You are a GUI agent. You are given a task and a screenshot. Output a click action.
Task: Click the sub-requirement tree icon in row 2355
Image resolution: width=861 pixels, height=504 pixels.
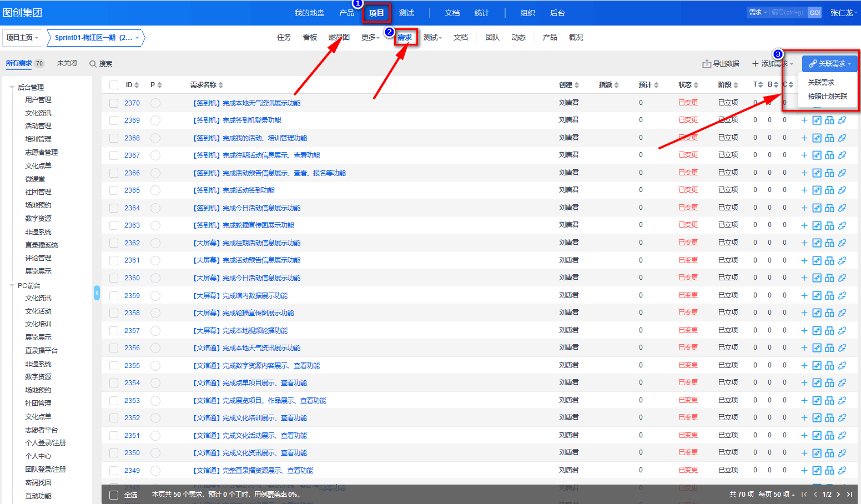tap(829, 366)
